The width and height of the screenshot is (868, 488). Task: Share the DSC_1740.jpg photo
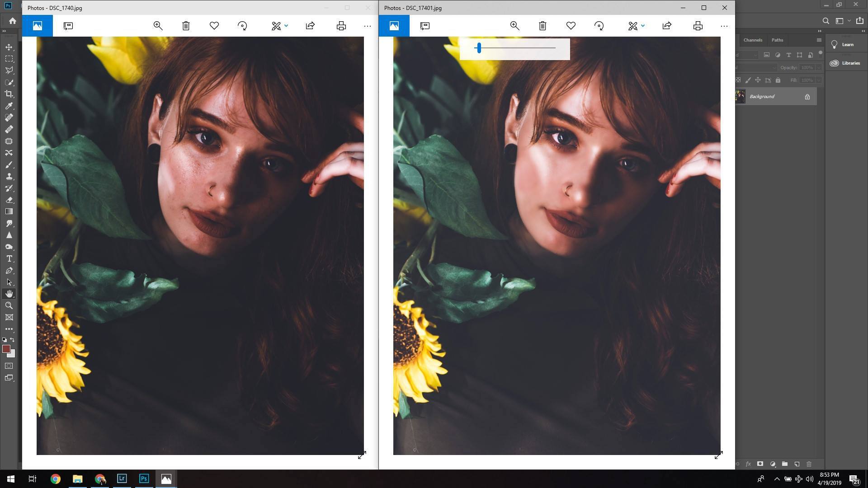click(x=310, y=26)
